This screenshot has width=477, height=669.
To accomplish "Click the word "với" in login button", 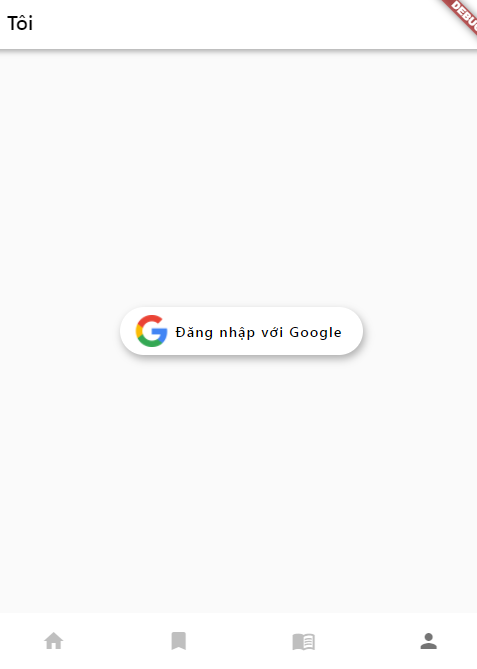I will tap(272, 332).
